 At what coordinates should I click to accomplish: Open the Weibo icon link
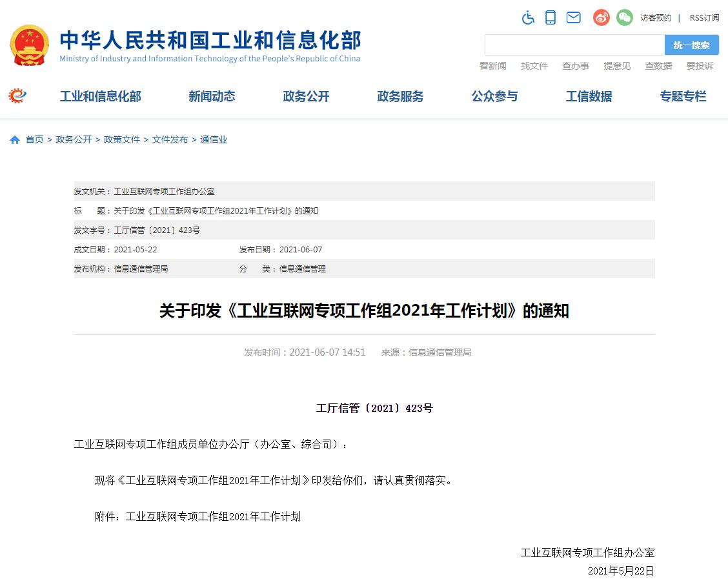pyautogui.click(x=602, y=17)
